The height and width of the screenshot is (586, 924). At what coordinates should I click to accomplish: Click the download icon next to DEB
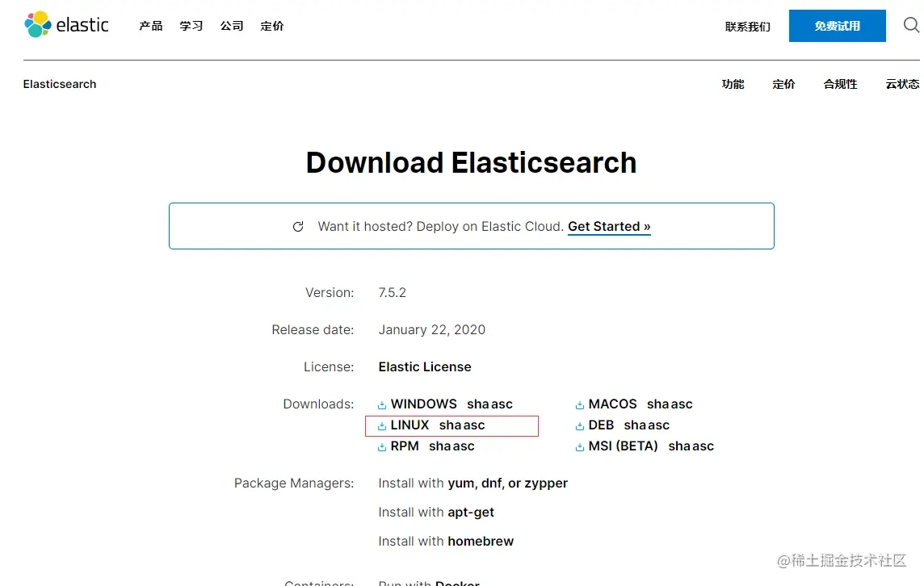click(x=580, y=426)
